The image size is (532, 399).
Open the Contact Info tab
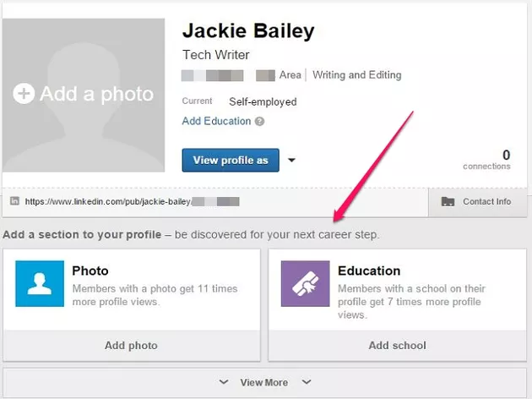point(478,202)
